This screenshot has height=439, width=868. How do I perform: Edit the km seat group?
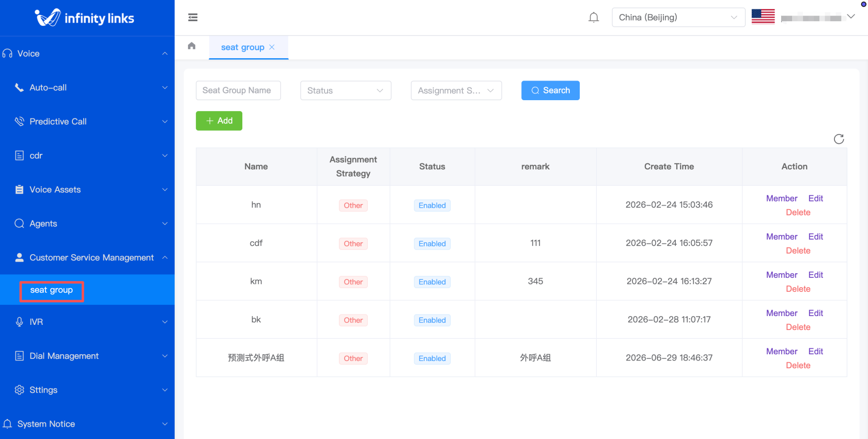point(816,275)
